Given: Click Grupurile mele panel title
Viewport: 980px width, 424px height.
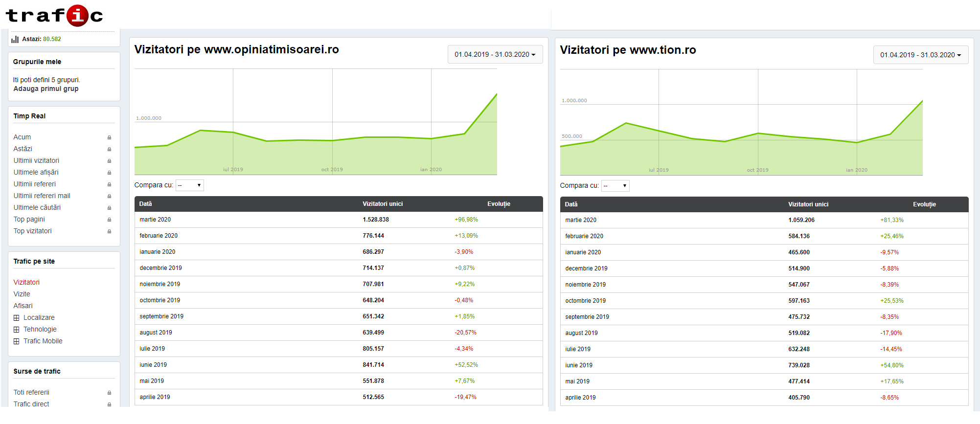Looking at the screenshot, I should [37, 62].
